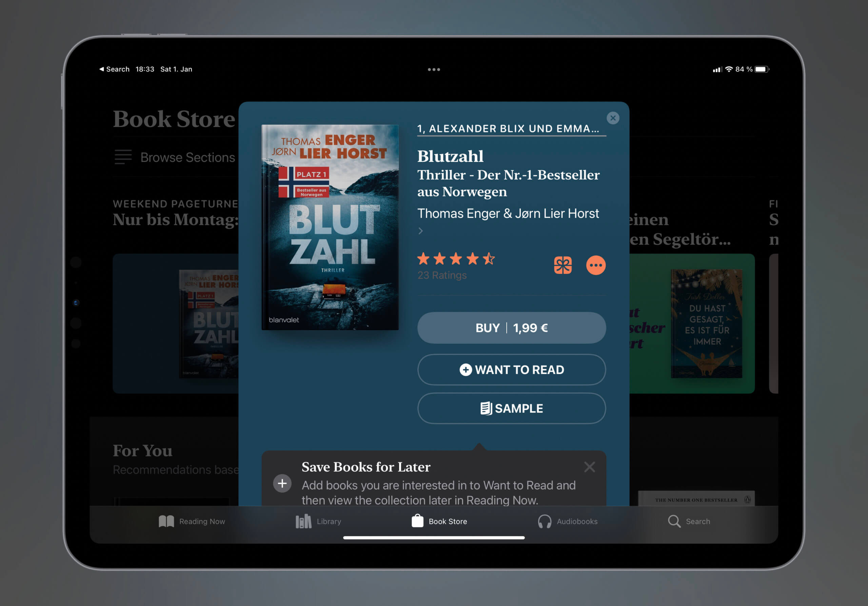868x606 pixels.
Task: Tap the Book Store heading
Action: point(174,119)
